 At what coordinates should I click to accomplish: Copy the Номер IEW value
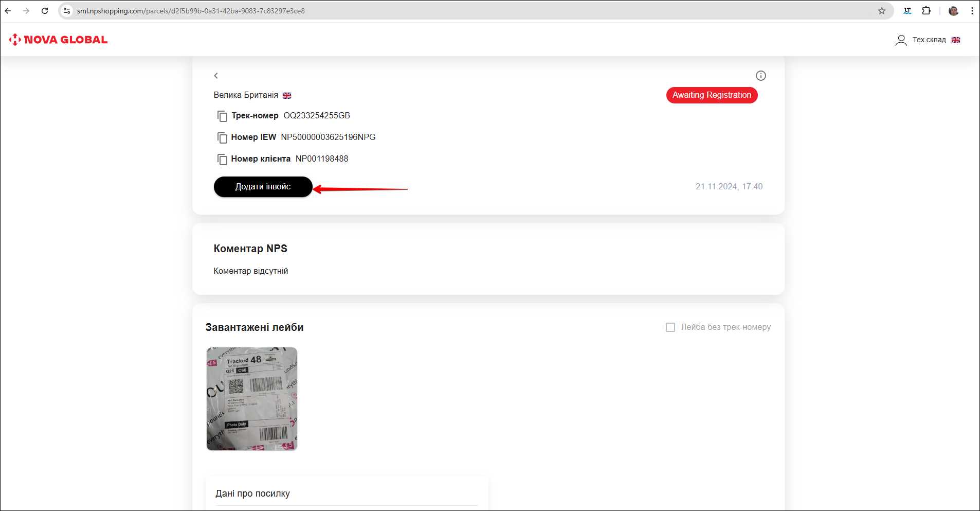coord(222,138)
